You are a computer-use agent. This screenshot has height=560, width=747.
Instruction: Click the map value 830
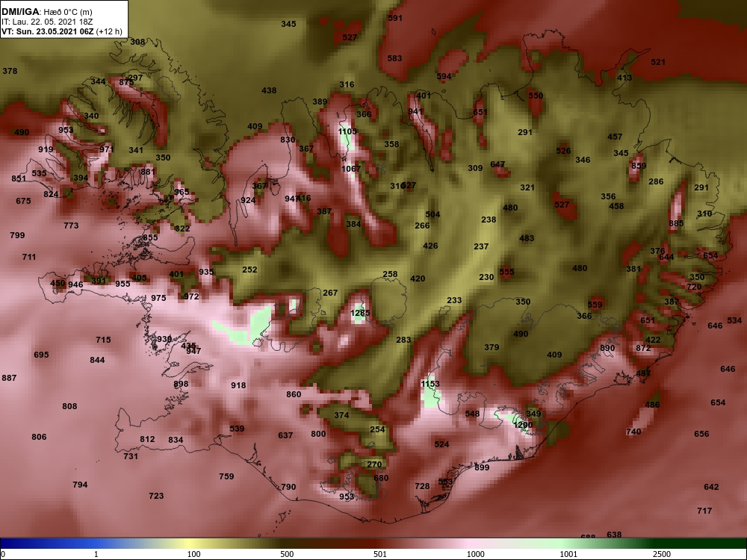coord(288,140)
